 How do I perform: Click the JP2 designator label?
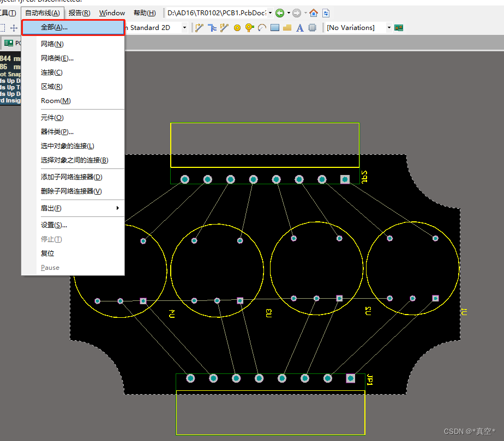pyautogui.click(x=364, y=177)
